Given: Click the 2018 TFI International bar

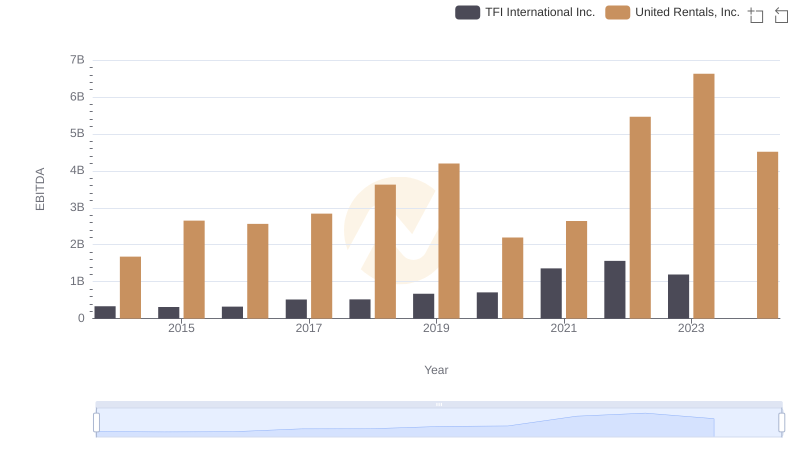Looking at the screenshot, I should tap(360, 309).
